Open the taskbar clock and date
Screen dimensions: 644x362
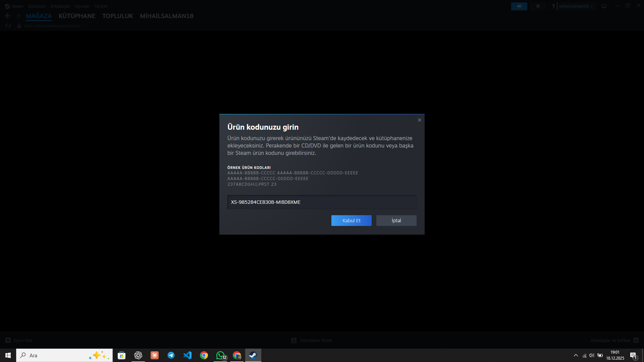(x=615, y=355)
